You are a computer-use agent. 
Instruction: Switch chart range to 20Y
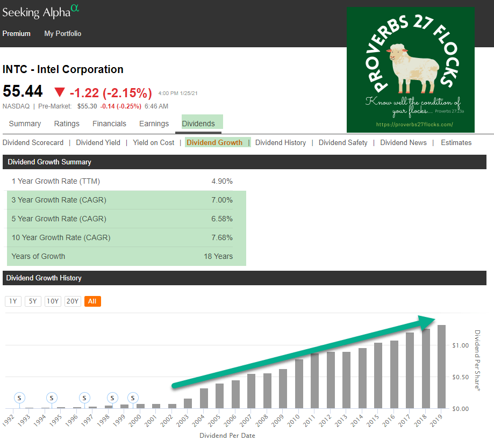coord(73,301)
